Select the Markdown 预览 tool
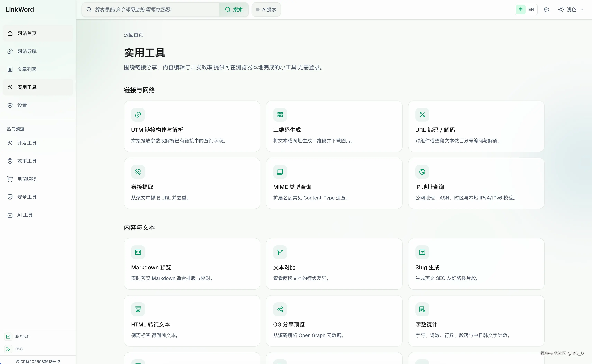The width and height of the screenshot is (592, 364). [192, 264]
